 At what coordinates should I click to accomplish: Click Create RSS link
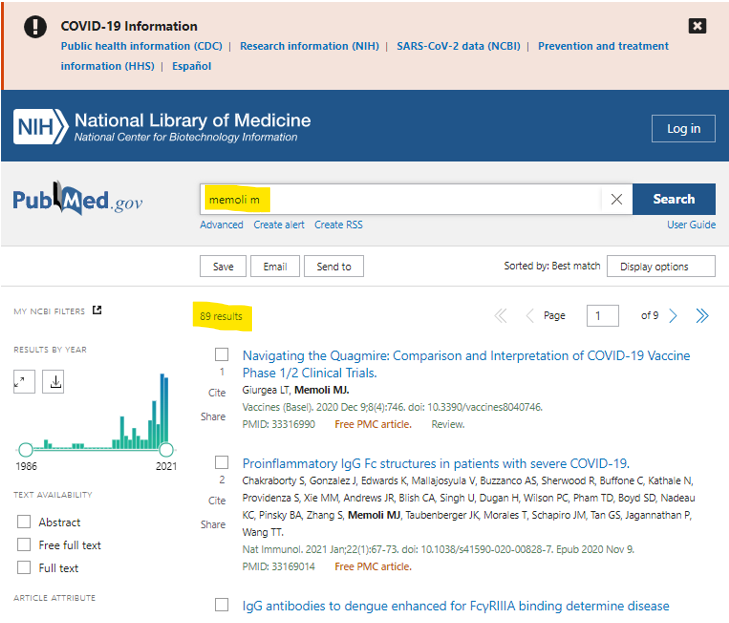pyautogui.click(x=338, y=225)
